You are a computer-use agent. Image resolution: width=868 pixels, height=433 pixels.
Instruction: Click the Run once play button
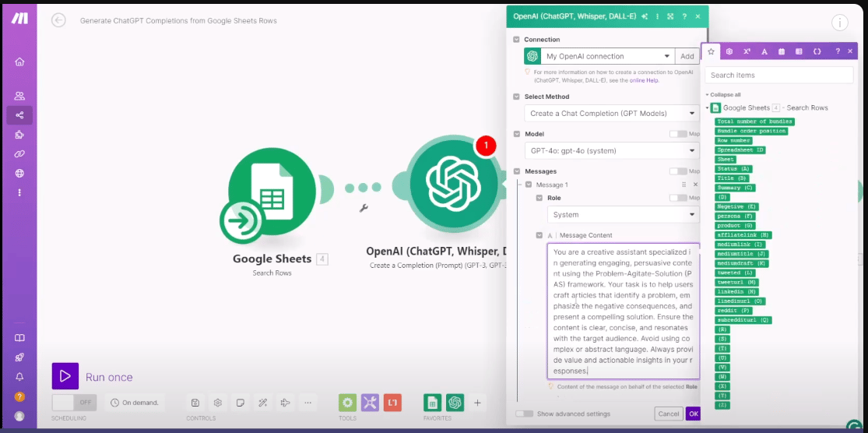[x=65, y=376]
